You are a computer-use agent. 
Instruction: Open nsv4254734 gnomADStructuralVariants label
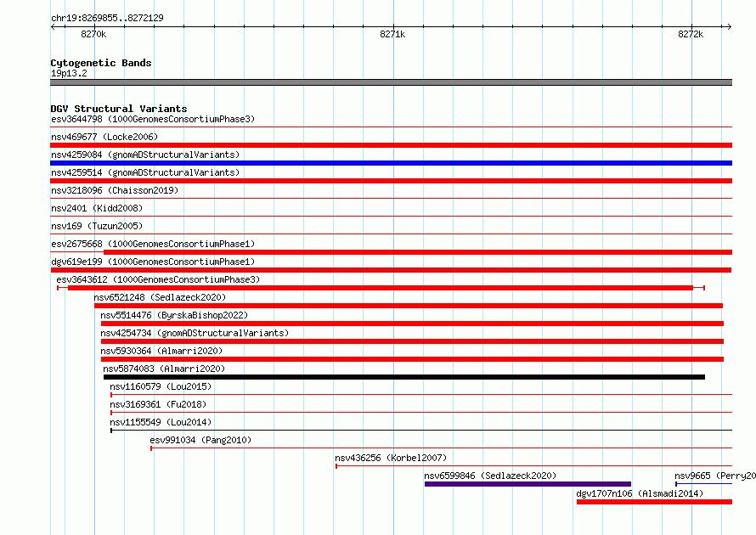(195, 333)
